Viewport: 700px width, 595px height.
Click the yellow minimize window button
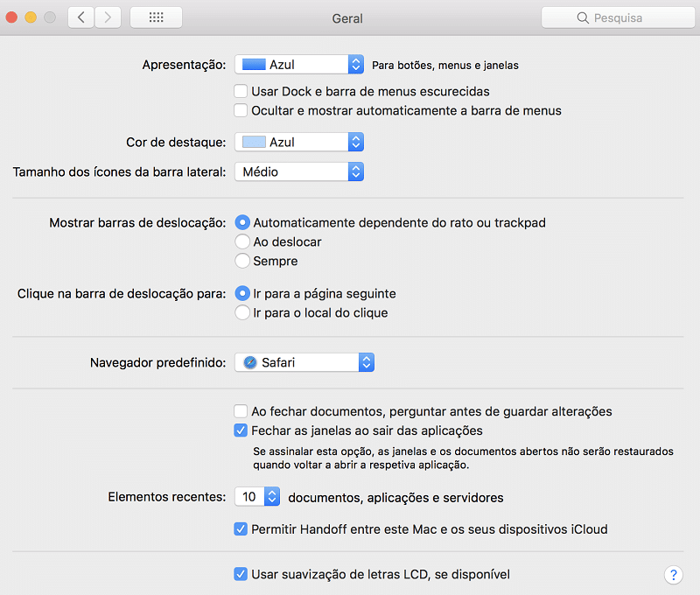31,17
